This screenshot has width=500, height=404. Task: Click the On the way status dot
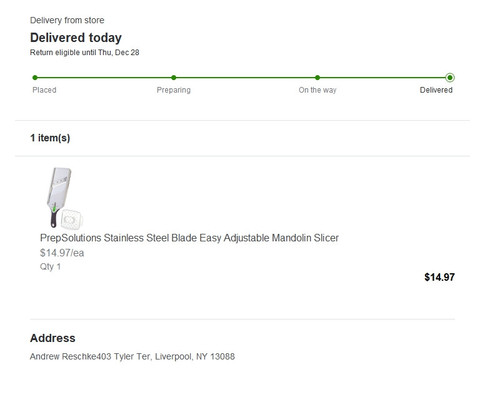pyautogui.click(x=317, y=78)
